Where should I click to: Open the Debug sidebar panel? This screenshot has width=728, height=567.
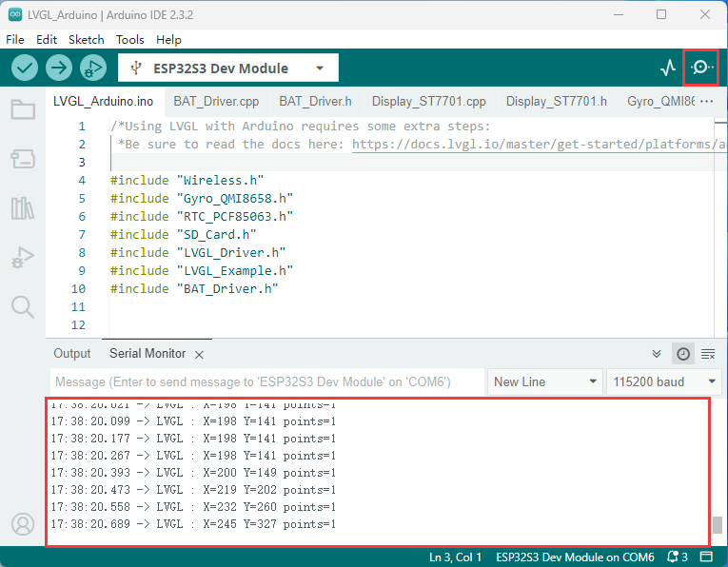[23, 258]
